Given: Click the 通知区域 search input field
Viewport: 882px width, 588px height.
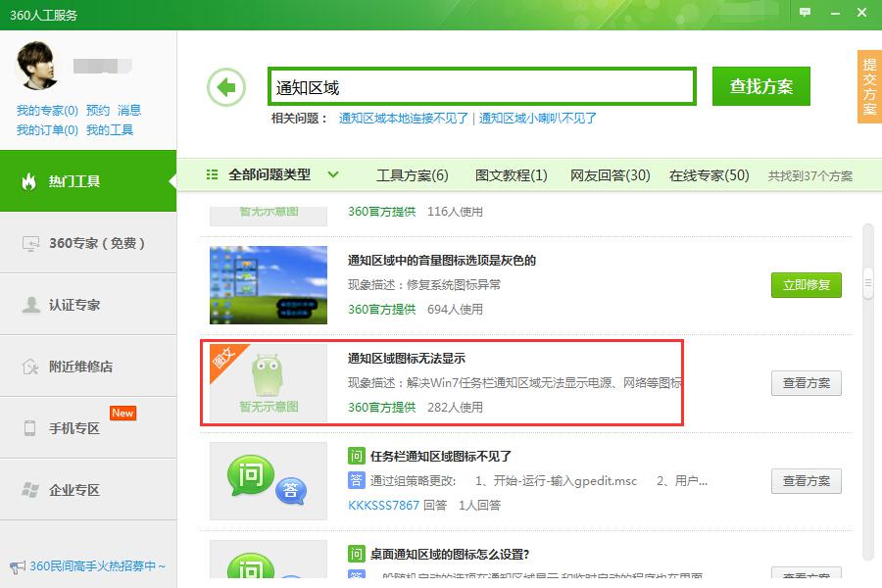Looking at the screenshot, I should (481, 87).
